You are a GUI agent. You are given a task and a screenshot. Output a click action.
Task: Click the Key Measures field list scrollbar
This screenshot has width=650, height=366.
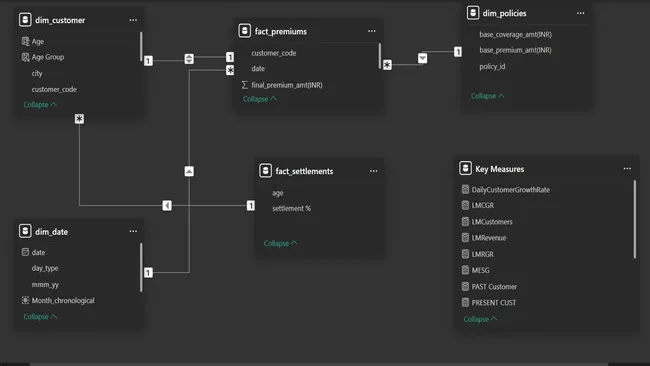tap(634, 219)
